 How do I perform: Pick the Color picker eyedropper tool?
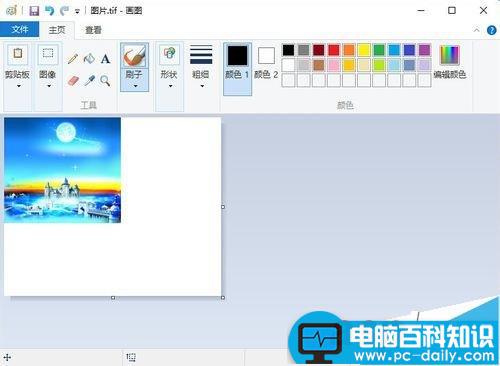(x=89, y=80)
